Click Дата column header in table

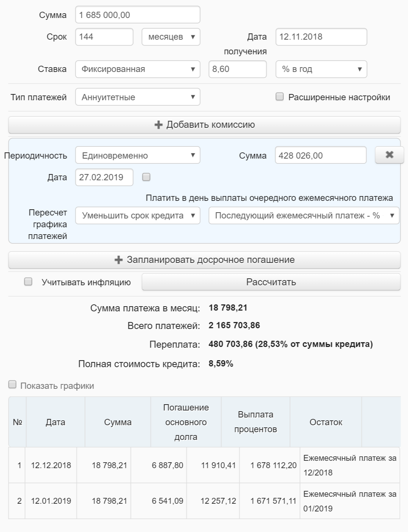coord(55,422)
